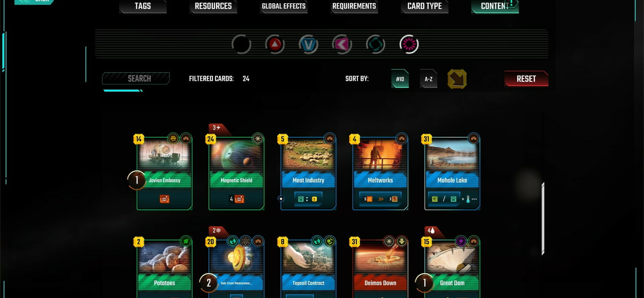Open the Magnetic Shield card
The width and height of the screenshot is (644, 298).
point(236,172)
